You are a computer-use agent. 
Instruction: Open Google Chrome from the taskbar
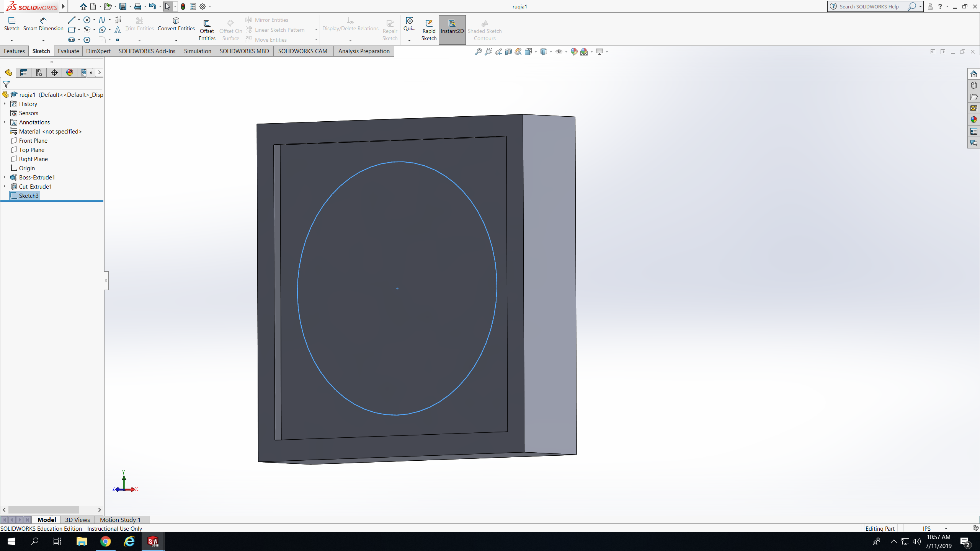point(105,541)
